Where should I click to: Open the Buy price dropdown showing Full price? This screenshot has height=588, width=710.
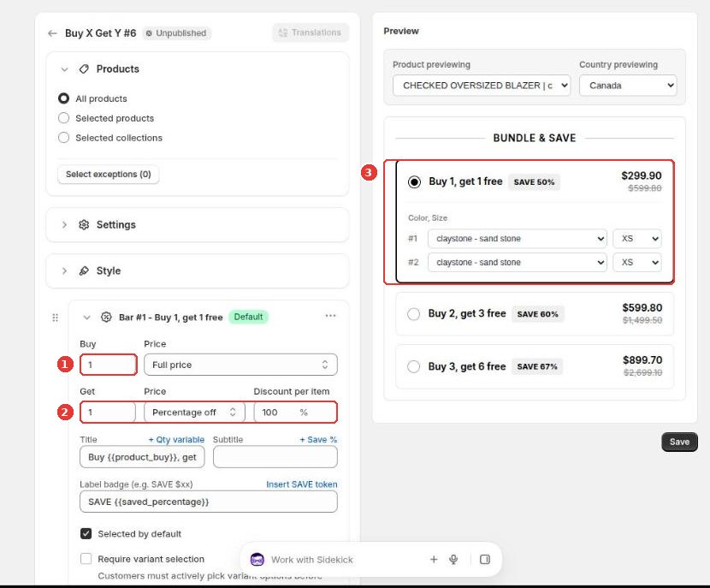point(240,365)
